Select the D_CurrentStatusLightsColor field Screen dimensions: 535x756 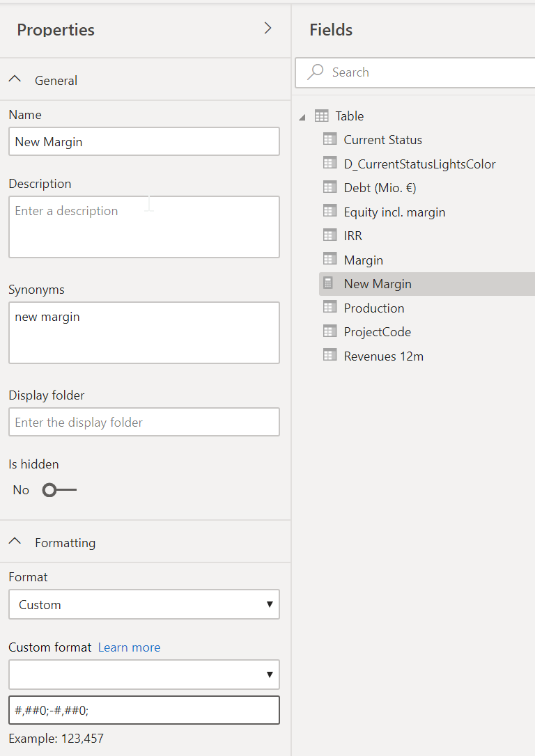coord(419,164)
